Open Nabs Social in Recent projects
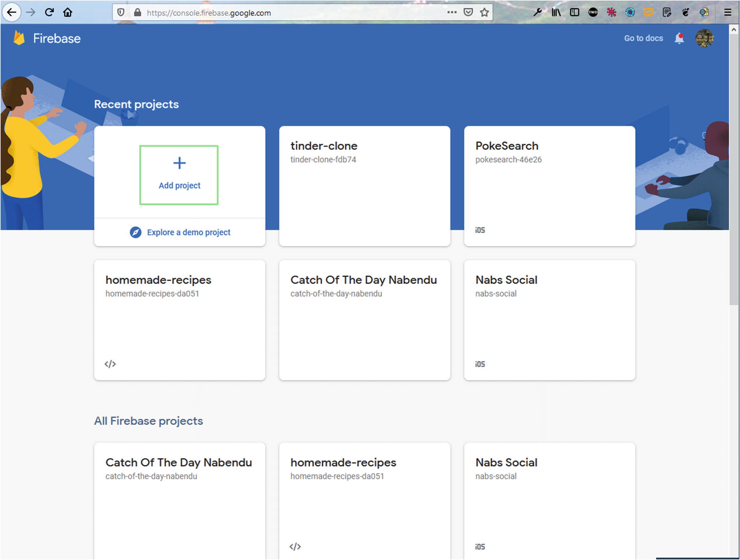The image size is (740, 560). [549, 320]
